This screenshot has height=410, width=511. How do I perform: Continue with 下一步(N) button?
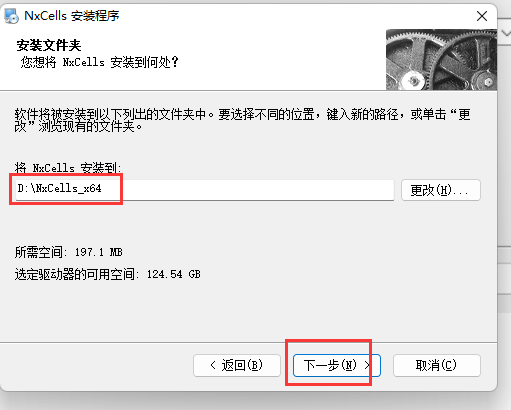337,365
